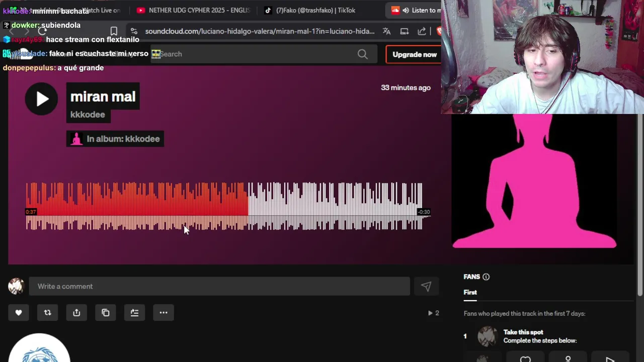Open the pink Buddha track artwork
The image size is (644, 362).
pos(534,181)
